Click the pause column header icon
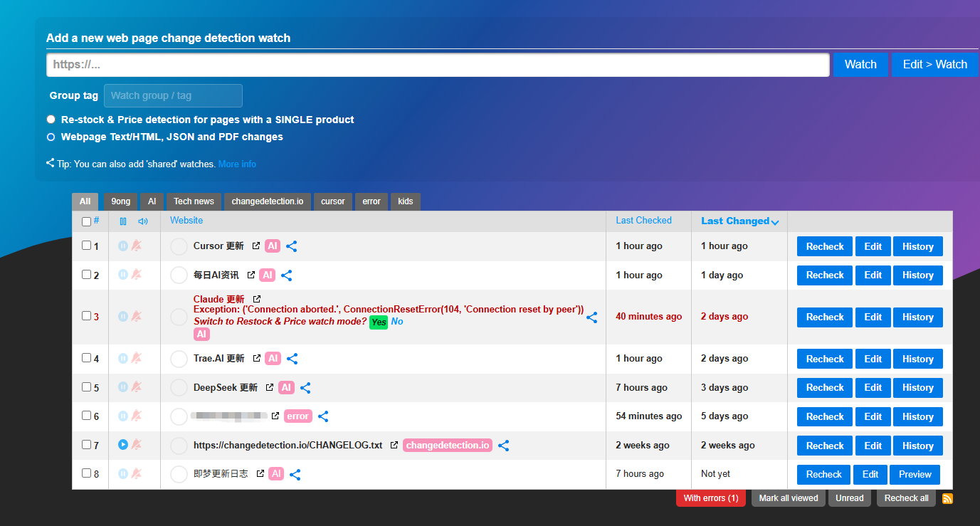The height and width of the screenshot is (526, 980). [x=122, y=221]
